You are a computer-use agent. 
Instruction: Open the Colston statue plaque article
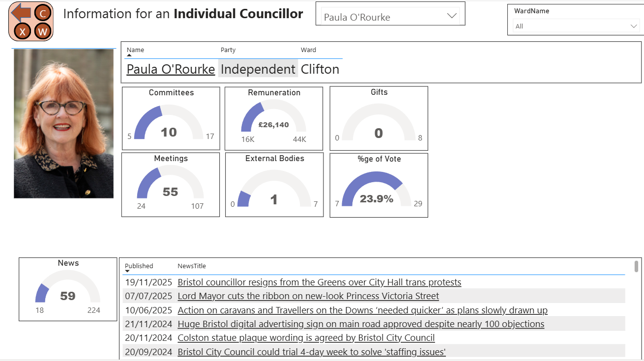[306, 338]
